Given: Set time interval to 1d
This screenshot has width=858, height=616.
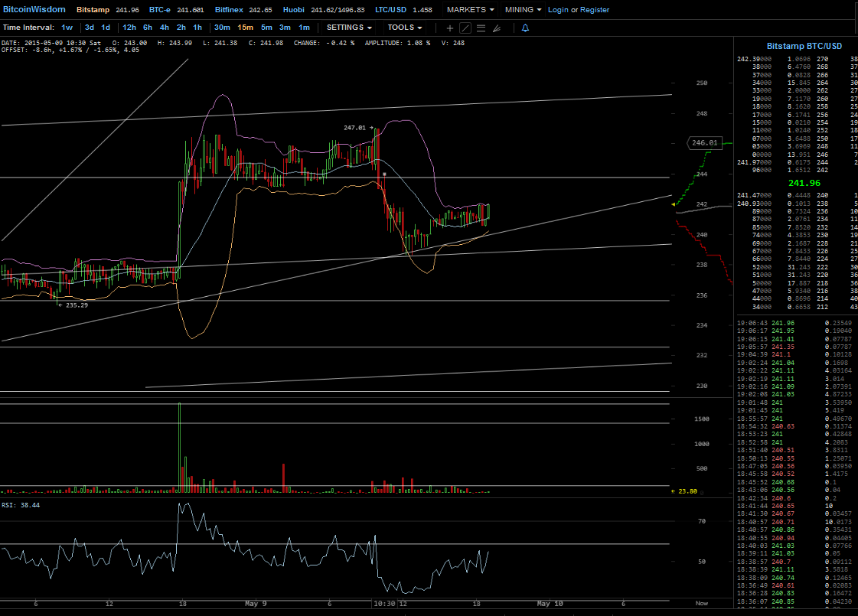Looking at the screenshot, I should pyautogui.click(x=106, y=28).
